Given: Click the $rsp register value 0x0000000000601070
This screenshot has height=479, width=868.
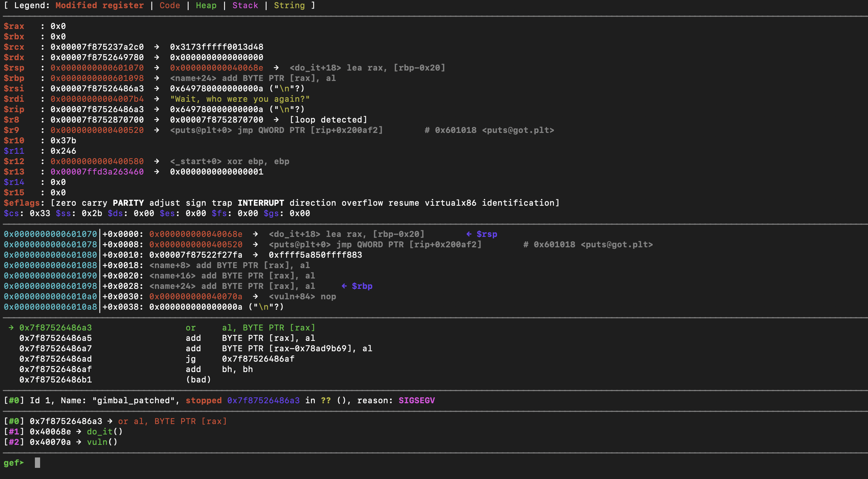Looking at the screenshot, I should (97, 68).
